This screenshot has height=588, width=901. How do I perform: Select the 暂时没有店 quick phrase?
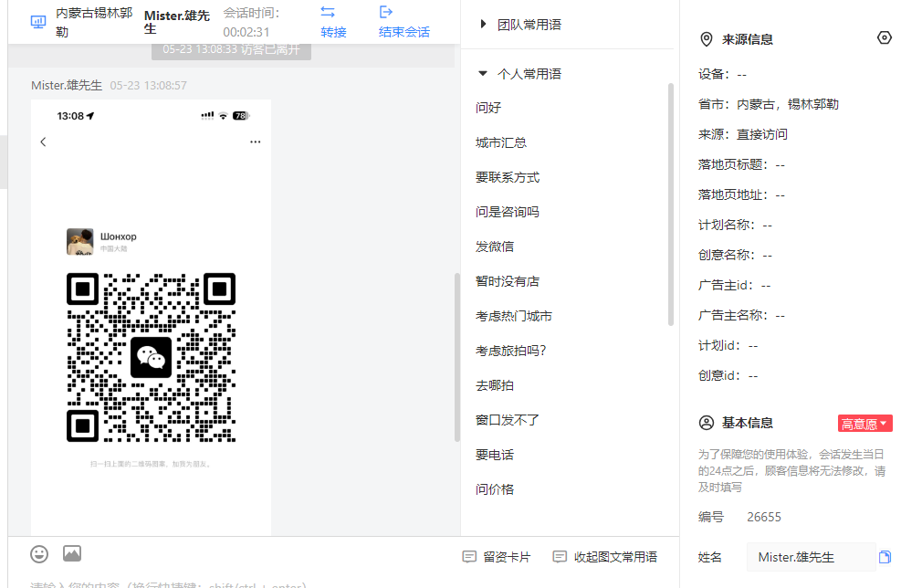click(508, 281)
